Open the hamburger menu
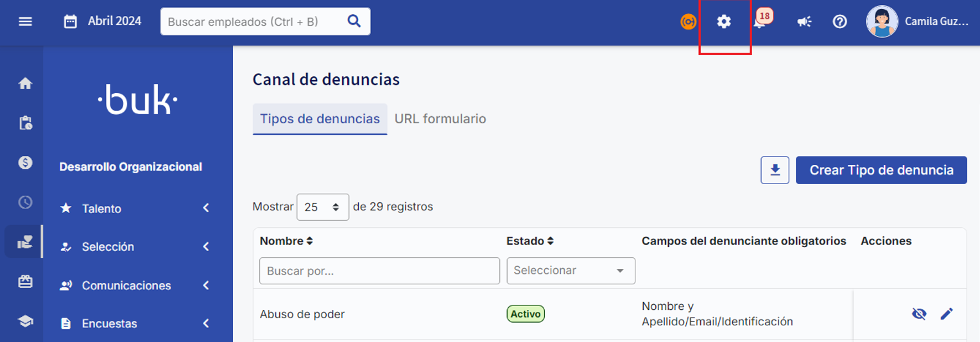The width and height of the screenshot is (980, 342). point(25,22)
